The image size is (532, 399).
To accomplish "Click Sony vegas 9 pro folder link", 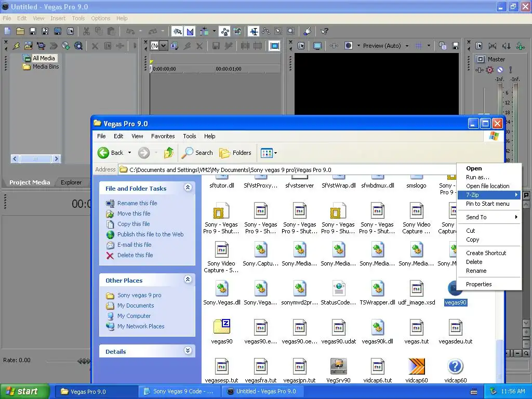I will 139,295.
